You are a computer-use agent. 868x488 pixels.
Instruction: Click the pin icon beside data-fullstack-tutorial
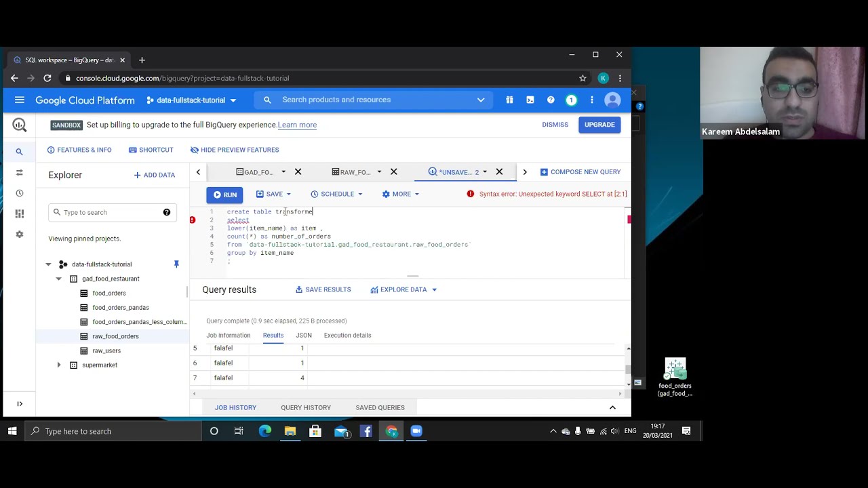pos(176,264)
